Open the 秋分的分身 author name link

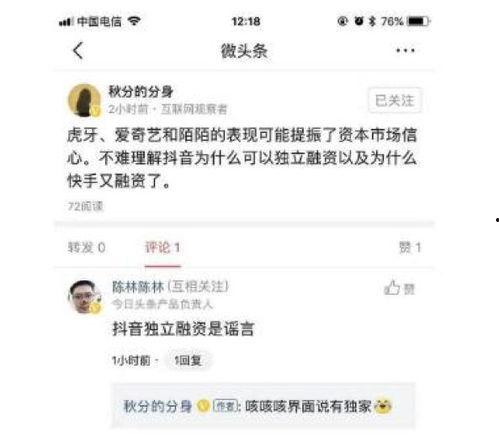click(x=141, y=91)
